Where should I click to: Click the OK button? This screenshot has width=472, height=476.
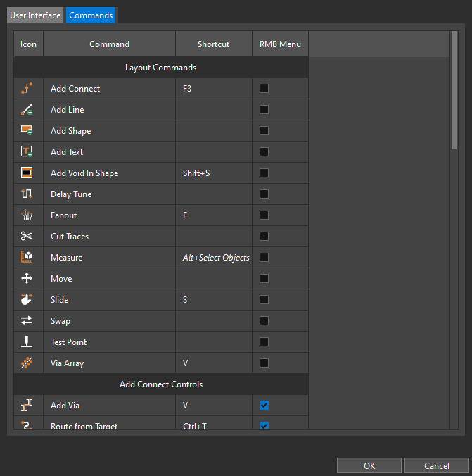point(369,465)
